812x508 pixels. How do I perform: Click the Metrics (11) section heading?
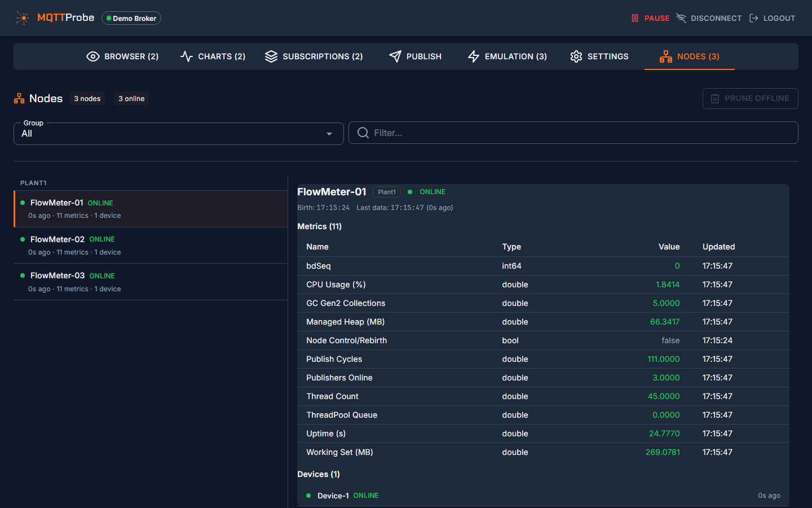pyautogui.click(x=320, y=226)
